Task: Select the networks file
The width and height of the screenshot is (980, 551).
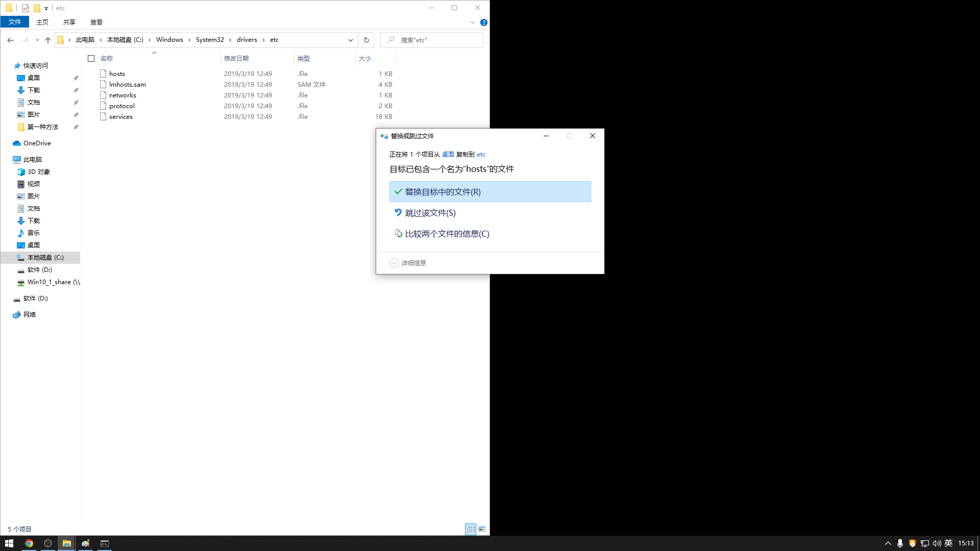Action: click(122, 95)
